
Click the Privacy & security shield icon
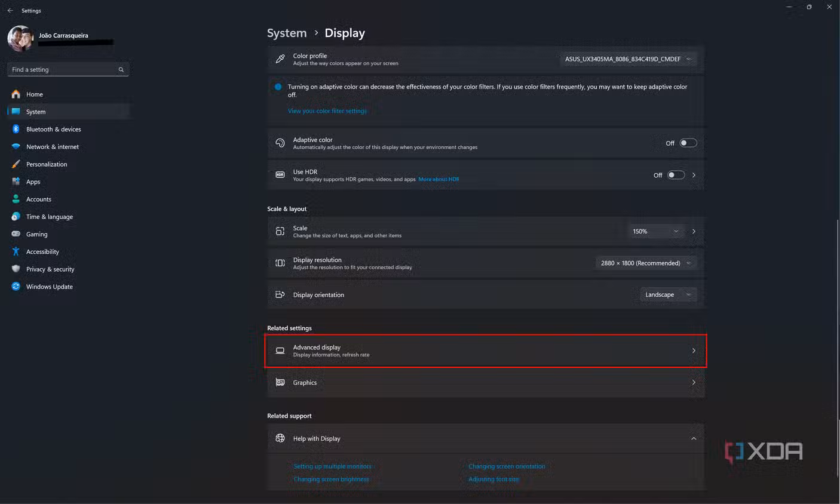tap(16, 269)
